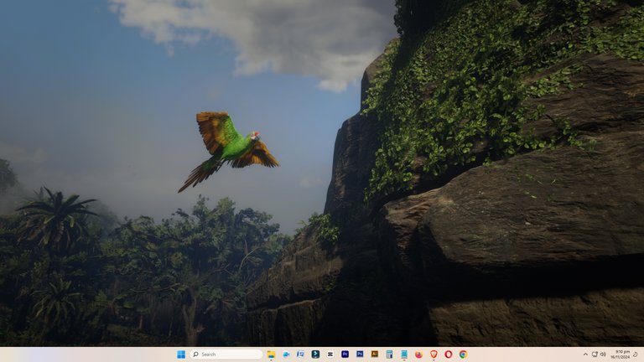Launch Adobe Photoshop
644x362 pixels.
[x=360, y=354]
